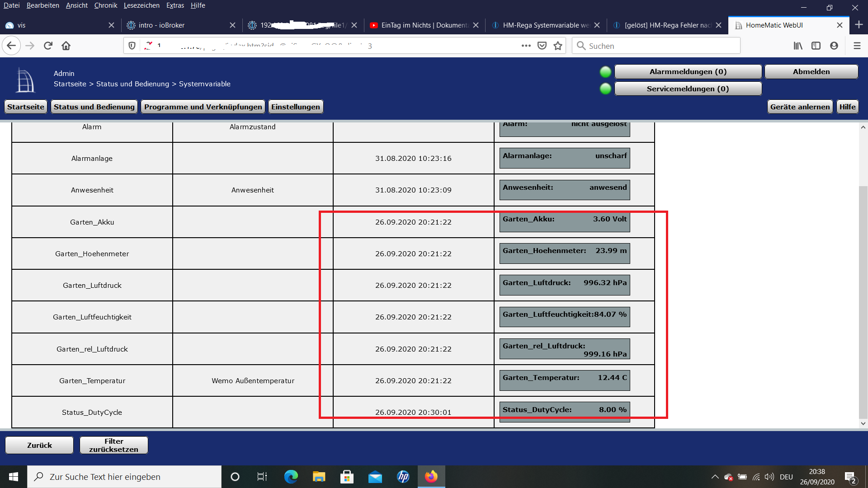Click the Abmelden button
The width and height of the screenshot is (868, 488).
point(811,71)
